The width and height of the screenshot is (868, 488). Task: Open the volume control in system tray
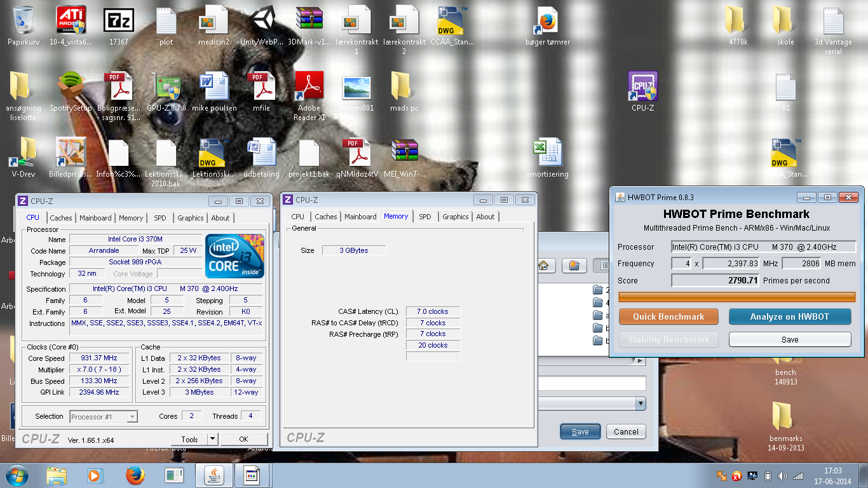click(x=782, y=475)
